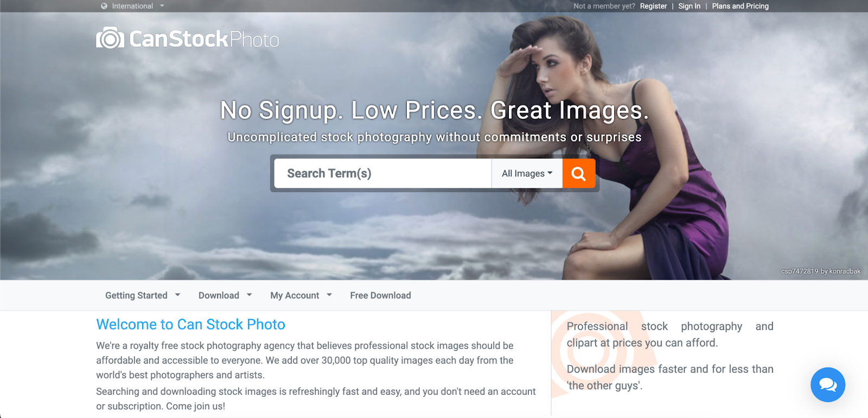868x418 pixels.
Task: Open the blue chat bubble widget
Action: click(x=828, y=385)
